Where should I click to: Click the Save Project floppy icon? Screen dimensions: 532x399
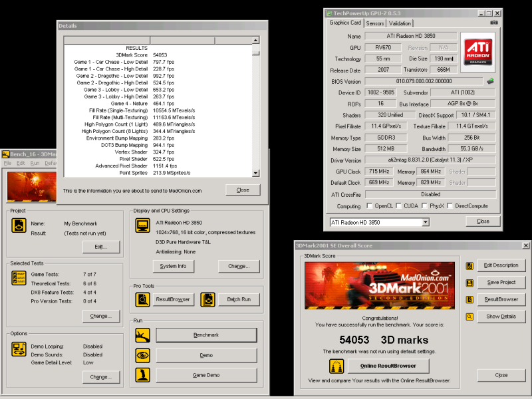(469, 283)
